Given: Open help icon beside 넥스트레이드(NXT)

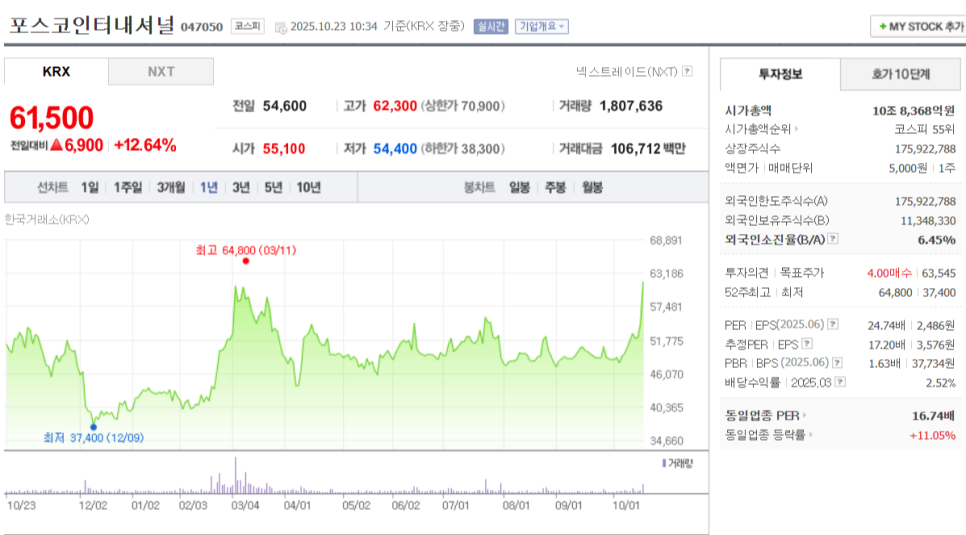Looking at the screenshot, I should pos(688,71).
